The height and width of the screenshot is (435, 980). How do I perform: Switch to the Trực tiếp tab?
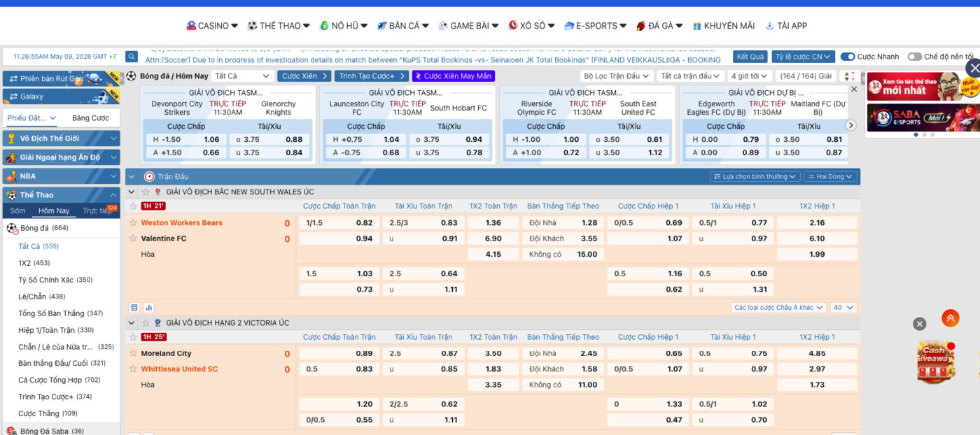click(x=97, y=211)
